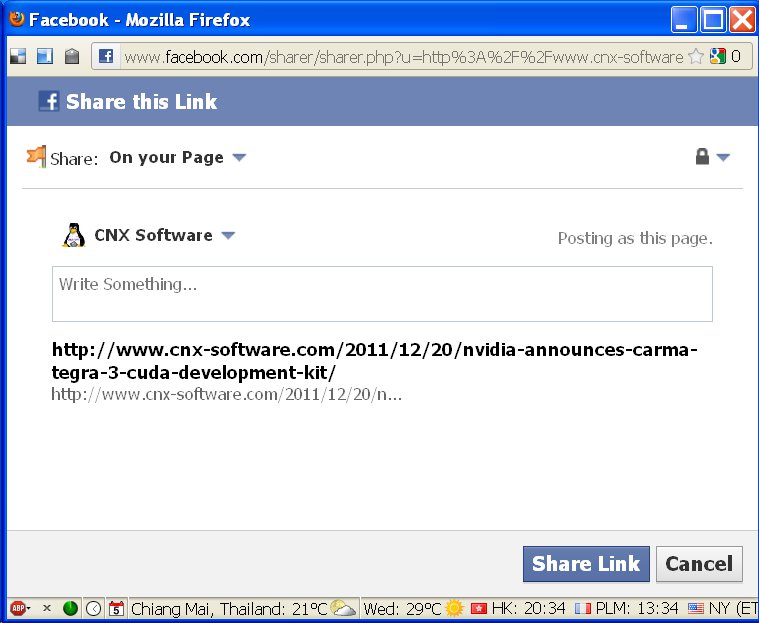Click the orange flag page icon
This screenshot has width=759, height=623.
[x=37, y=156]
